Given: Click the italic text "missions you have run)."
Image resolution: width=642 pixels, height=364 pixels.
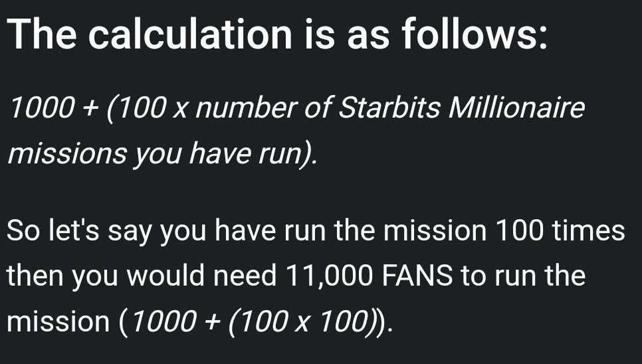Looking at the screenshot, I should click(x=161, y=154).
